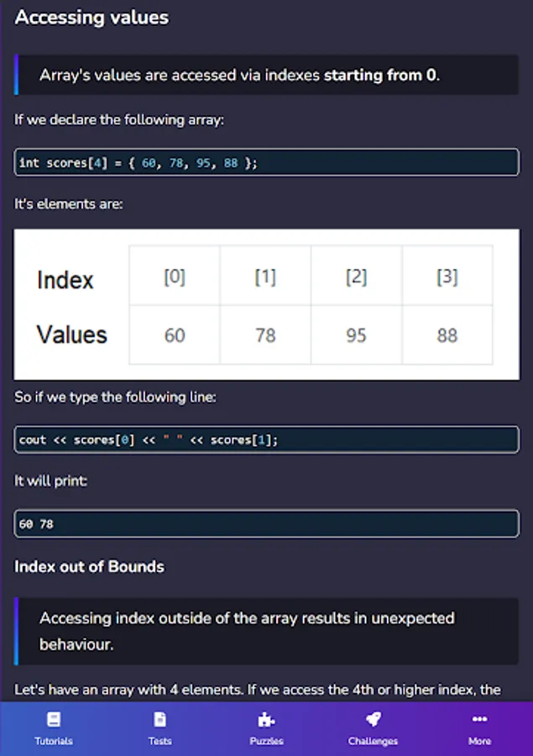533x756 pixels.
Task: Click the 'Accessing values' heading
Action: point(91,17)
